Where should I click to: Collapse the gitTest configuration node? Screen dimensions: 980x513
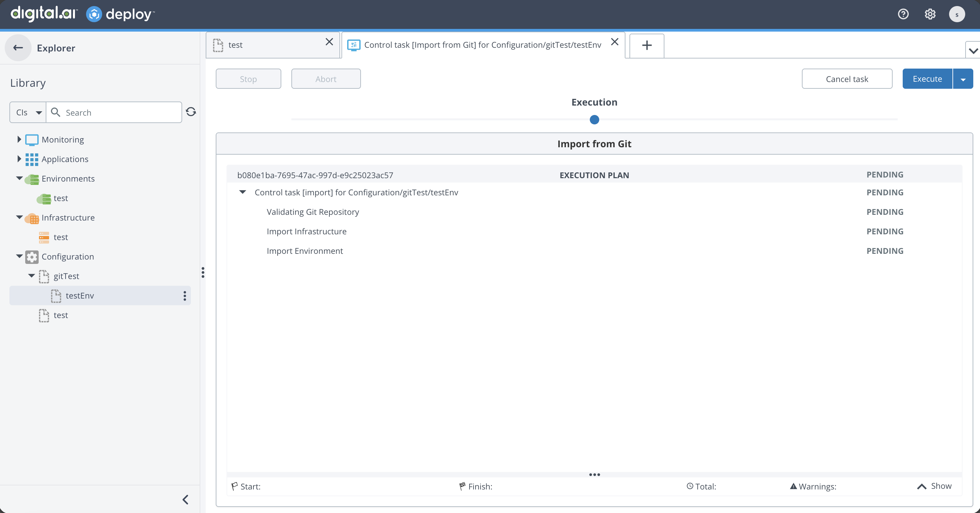point(31,276)
